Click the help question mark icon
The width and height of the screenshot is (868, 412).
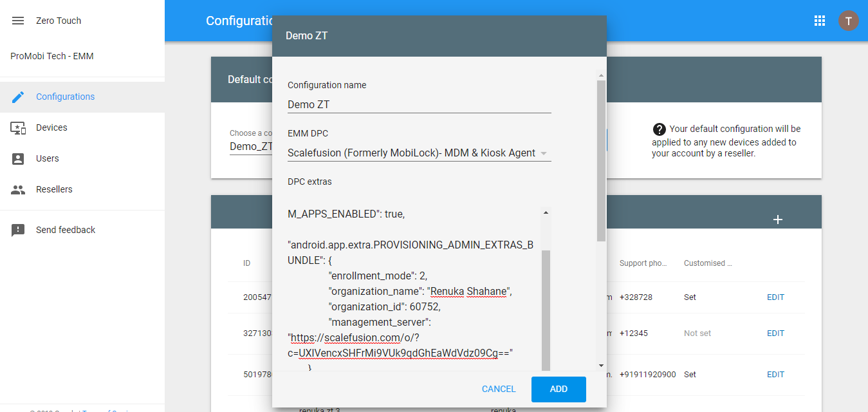(x=659, y=129)
